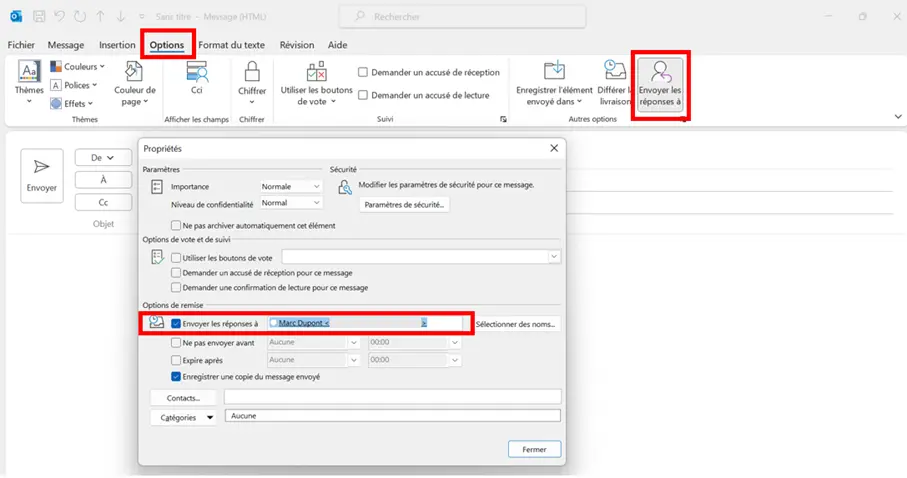Click the delivery options envelope icon
Image resolution: width=907 pixels, height=478 pixels.
pos(156,323)
